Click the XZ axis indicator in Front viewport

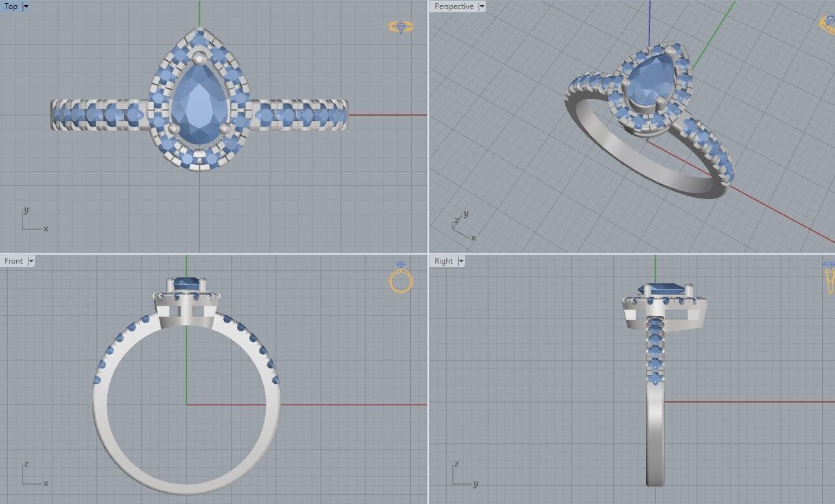pos(34,474)
